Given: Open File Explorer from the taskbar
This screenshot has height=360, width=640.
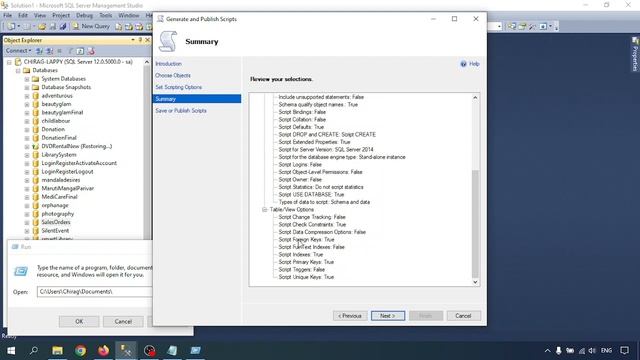Looking at the screenshot, I should pos(58,350).
